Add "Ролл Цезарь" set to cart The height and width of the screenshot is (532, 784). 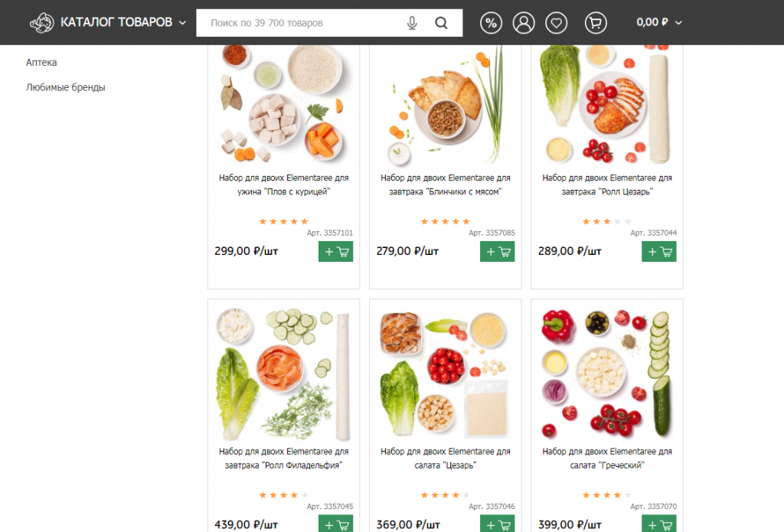click(x=658, y=252)
